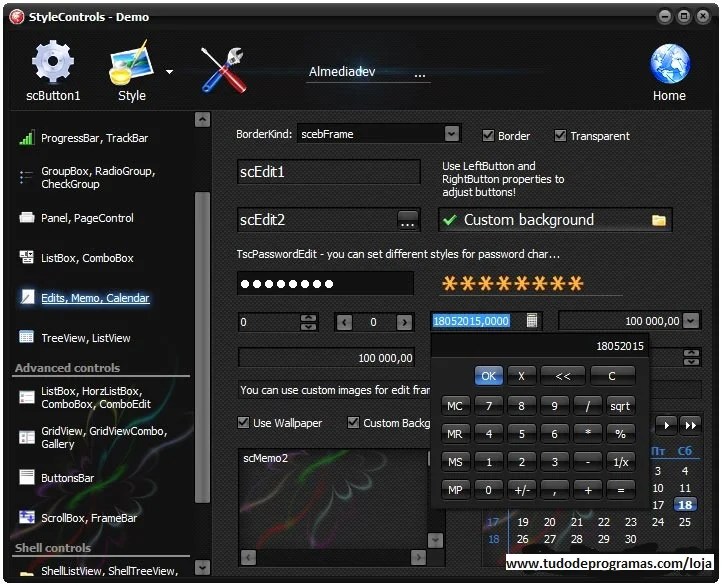Click the scMemo2 scroll right arrow

tap(418, 557)
